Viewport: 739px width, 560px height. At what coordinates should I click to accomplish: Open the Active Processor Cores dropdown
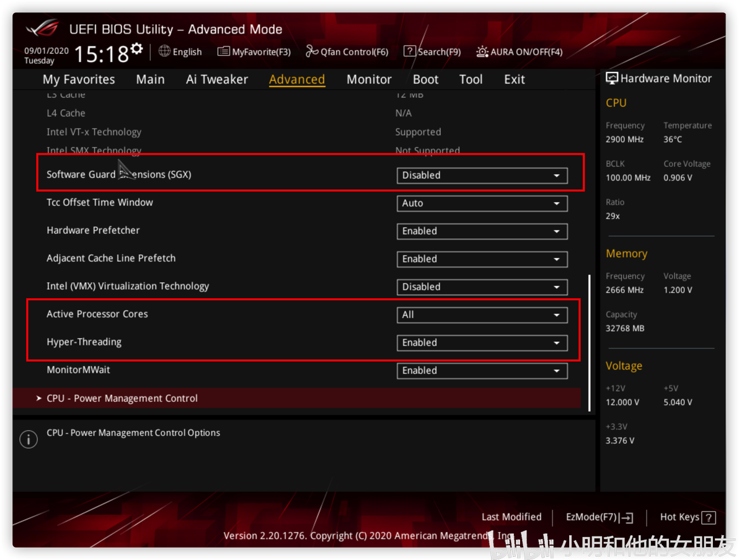pos(482,314)
